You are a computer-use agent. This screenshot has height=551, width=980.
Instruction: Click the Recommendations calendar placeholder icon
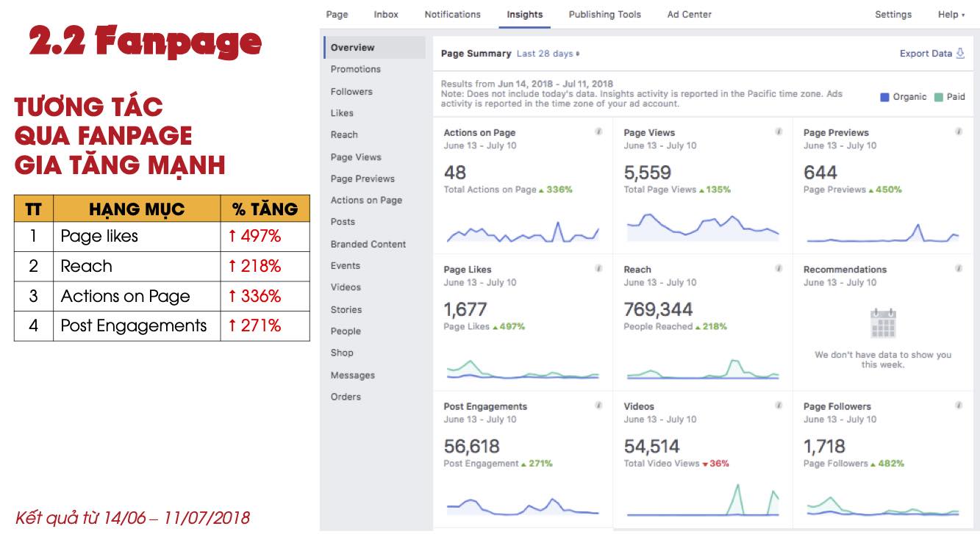pyautogui.click(x=882, y=323)
